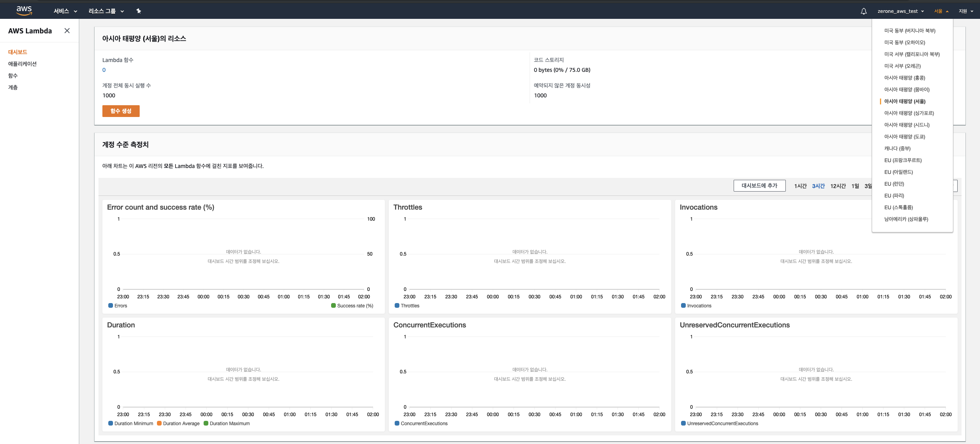Toggle the Success rate (%) legend
Image resolution: width=980 pixels, height=444 pixels.
[352, 306]
